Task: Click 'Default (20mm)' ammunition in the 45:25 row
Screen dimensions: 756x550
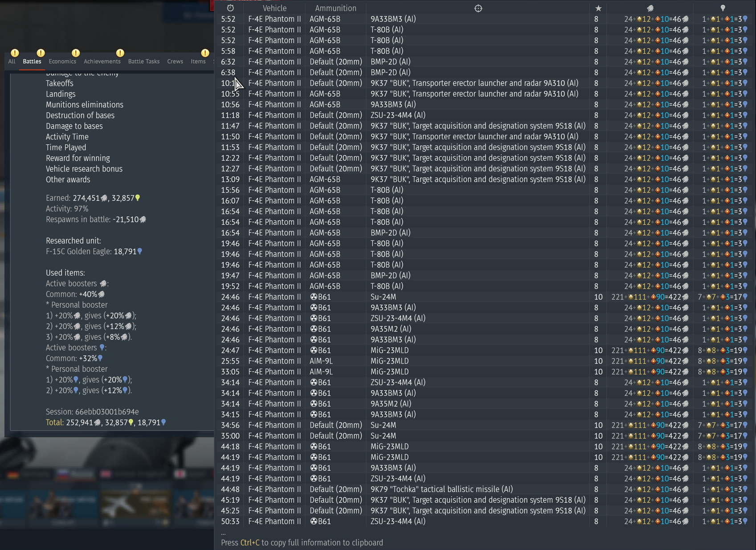Action: tap(336, 510)
